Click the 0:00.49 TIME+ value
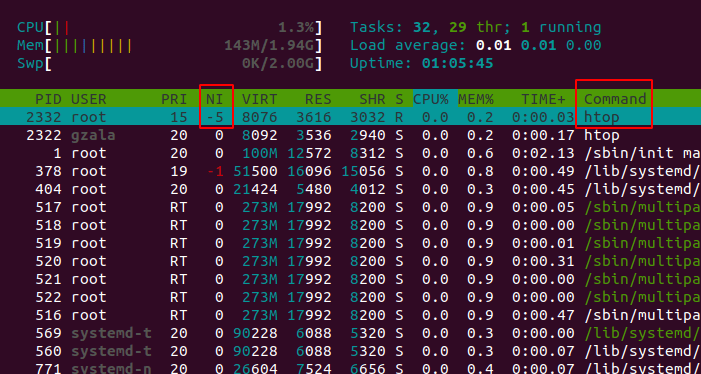The image size is (701, 374). click(543, 171)
